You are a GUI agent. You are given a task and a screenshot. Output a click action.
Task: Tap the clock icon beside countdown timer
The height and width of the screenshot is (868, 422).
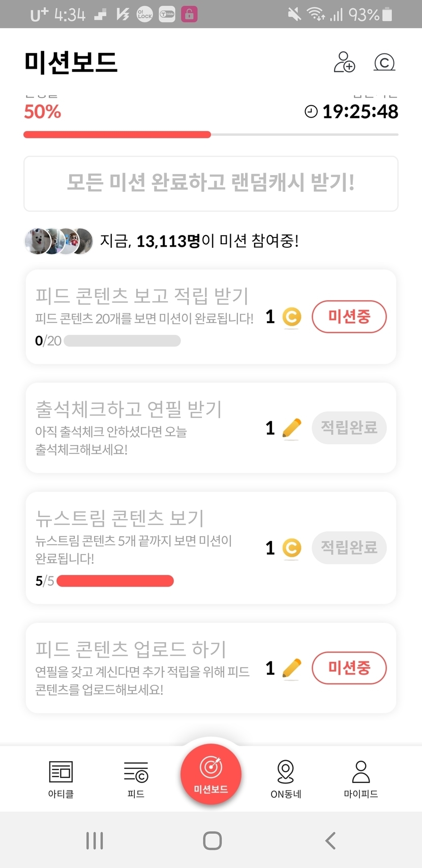click(311, 111)
